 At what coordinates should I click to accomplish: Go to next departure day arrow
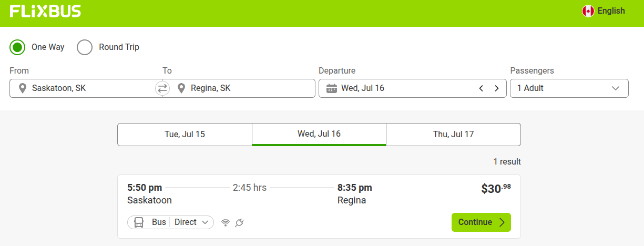point(496,88)
